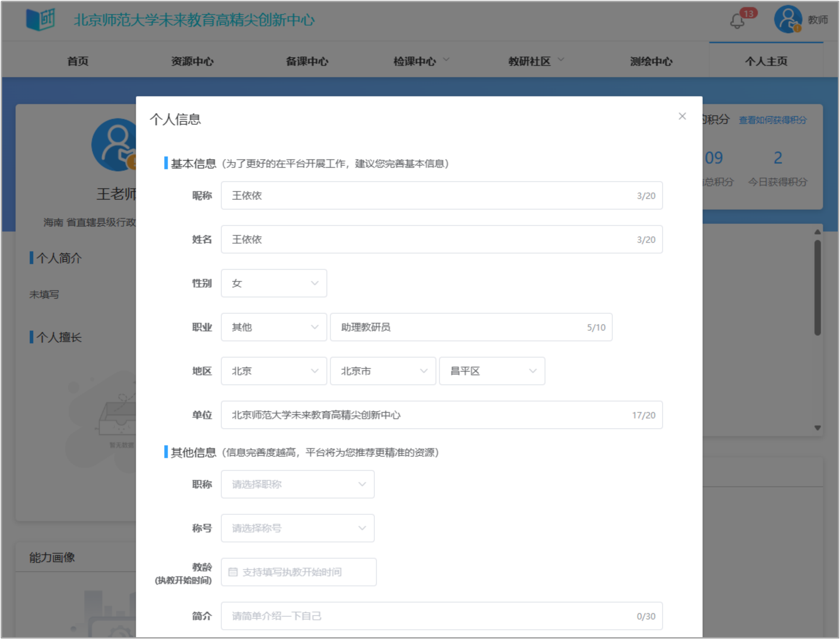Open the city dropdown showing 北京市

(383, 371)
